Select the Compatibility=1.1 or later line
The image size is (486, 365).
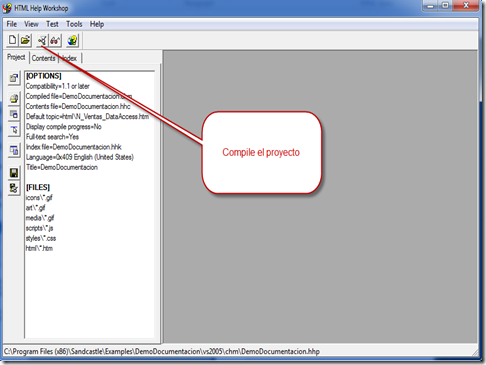58,86
